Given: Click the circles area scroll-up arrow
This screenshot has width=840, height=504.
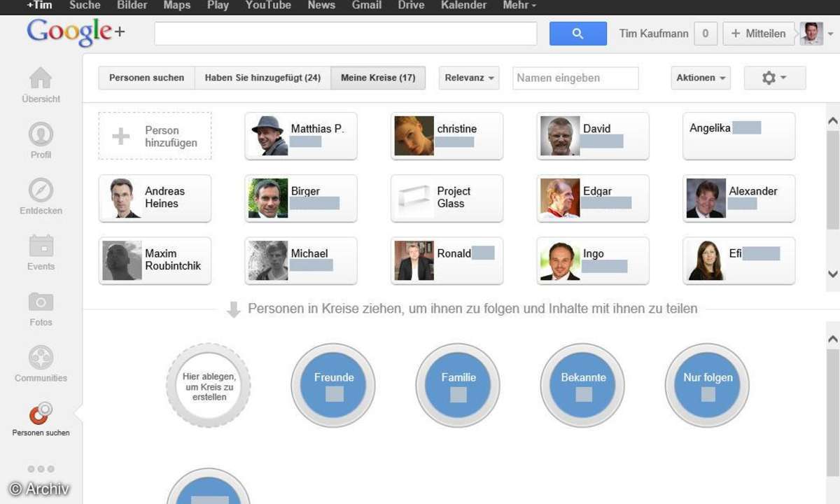Looking at the screenshot, I should click(x=833, y=339).
